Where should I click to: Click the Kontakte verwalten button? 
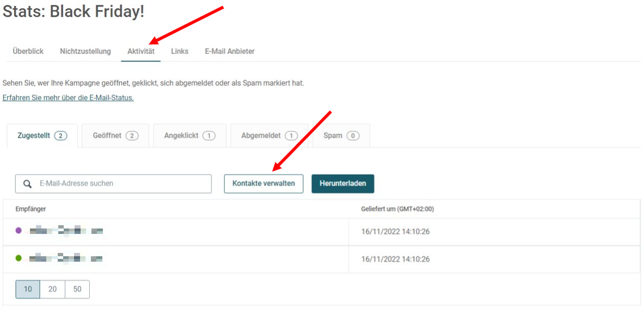tap(263, 184)
